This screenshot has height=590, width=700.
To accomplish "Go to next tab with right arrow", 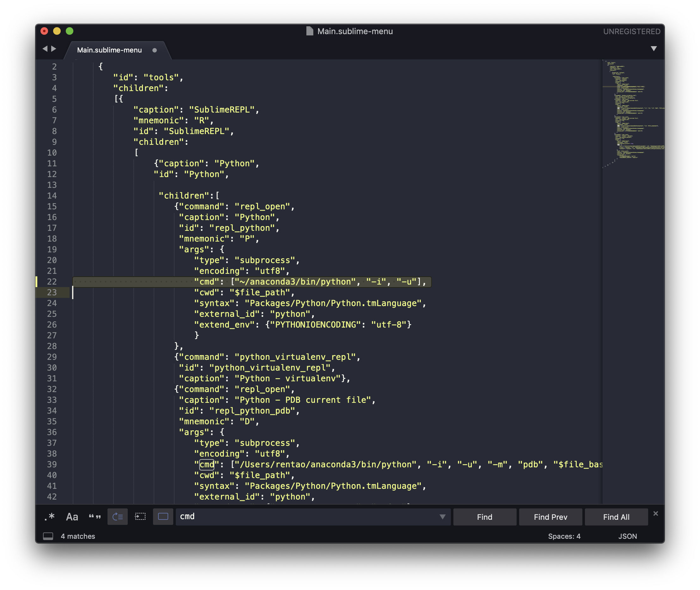I will [53, 49].
